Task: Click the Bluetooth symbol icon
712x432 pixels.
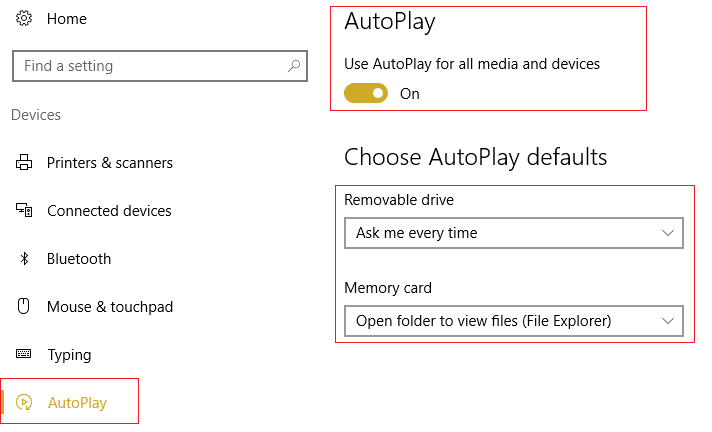Action: [x=24, y=258]
